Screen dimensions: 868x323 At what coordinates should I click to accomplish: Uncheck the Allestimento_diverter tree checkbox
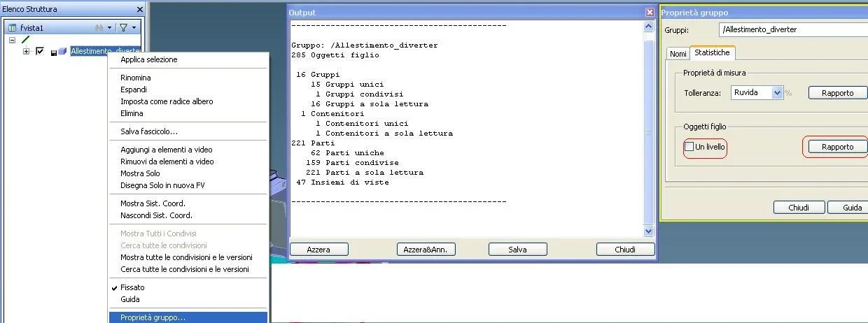click(40, 51)
